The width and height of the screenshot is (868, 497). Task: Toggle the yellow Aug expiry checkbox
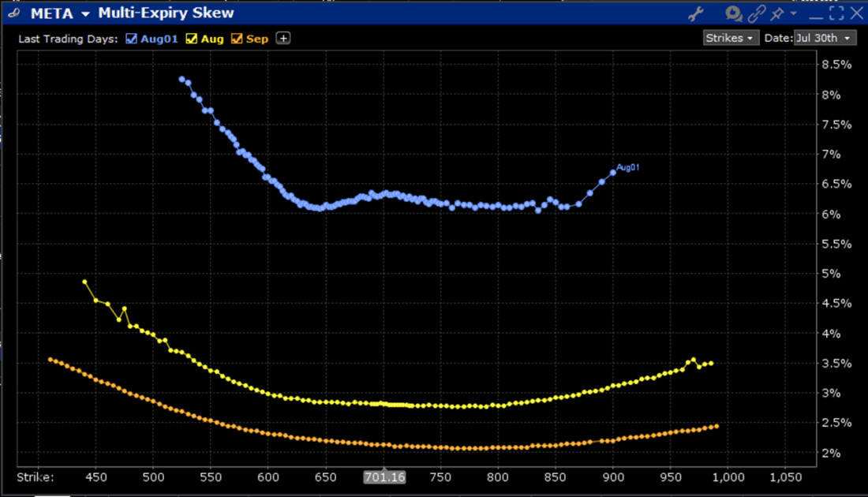pos(191,39)
